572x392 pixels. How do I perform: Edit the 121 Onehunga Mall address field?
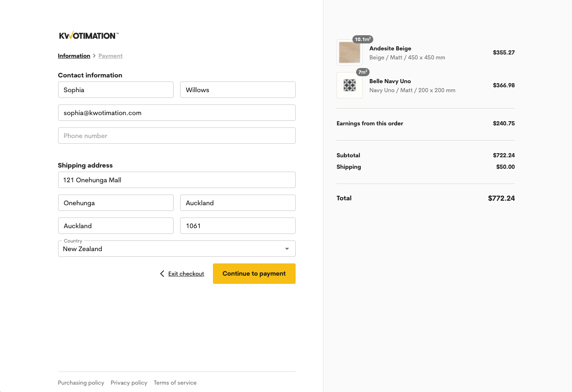coord(176,180)
